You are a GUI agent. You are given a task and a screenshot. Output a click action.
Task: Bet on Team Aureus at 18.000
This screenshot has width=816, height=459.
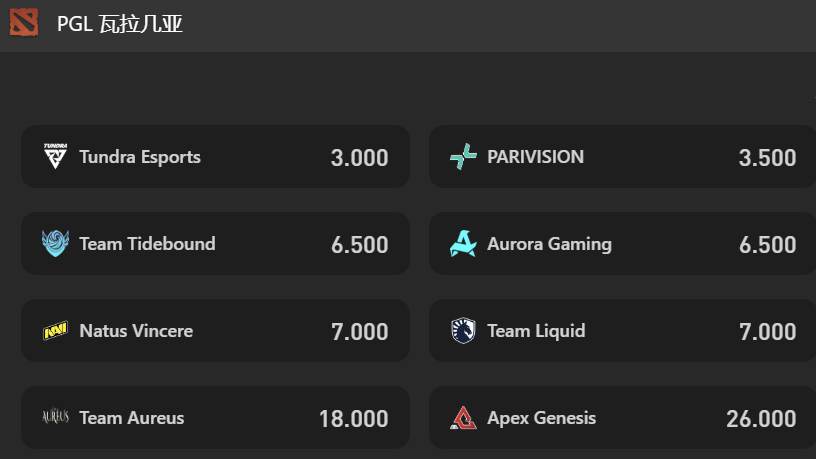(x=353, y=419)
